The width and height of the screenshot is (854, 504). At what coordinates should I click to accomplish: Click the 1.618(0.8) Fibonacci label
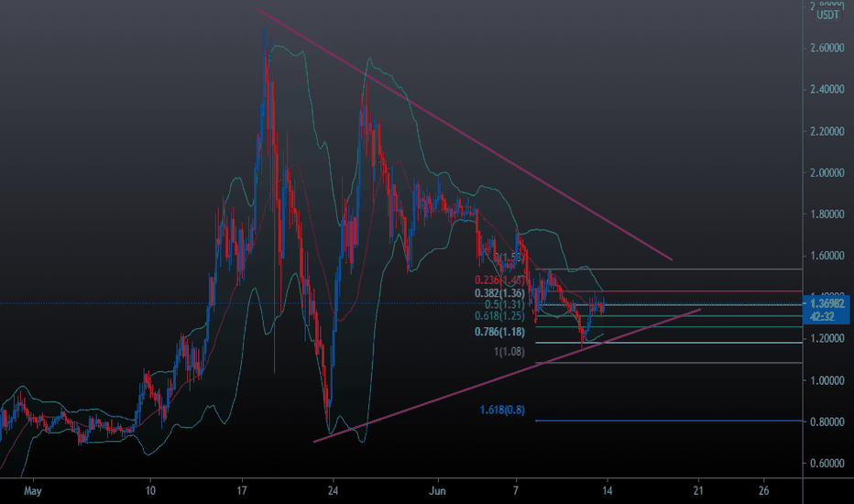(x=502, y=410)
